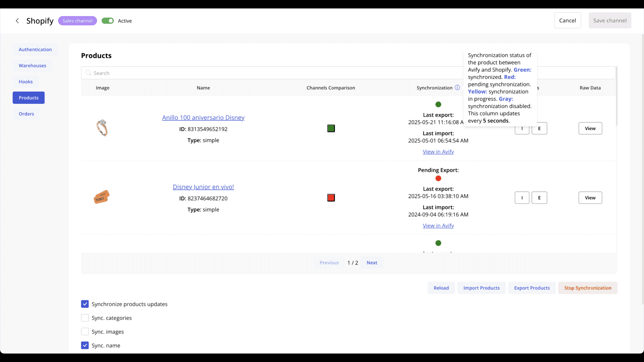Image resolution: width=644 pixels, height=362 pixels.
Task: Click the Synchronization column info icon
Action: [x=458, y=87]
